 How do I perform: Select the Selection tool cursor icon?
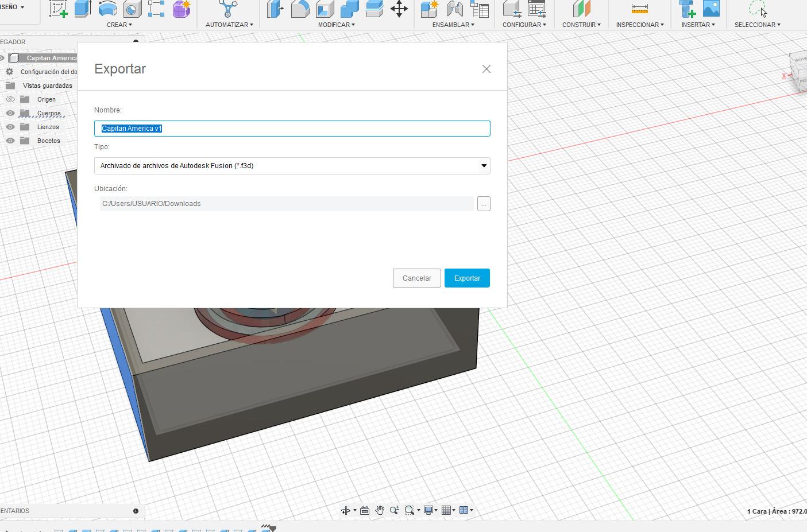pos(758,9)
